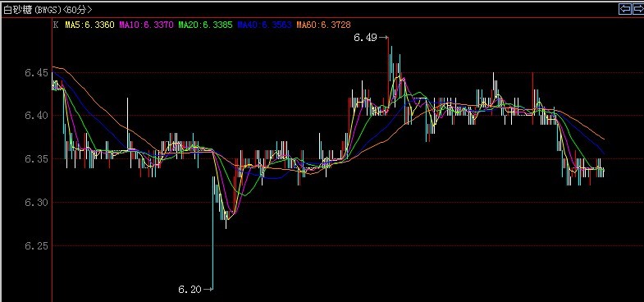
Task: Click the MA20 moving average label
Action: tap(205, 25)
